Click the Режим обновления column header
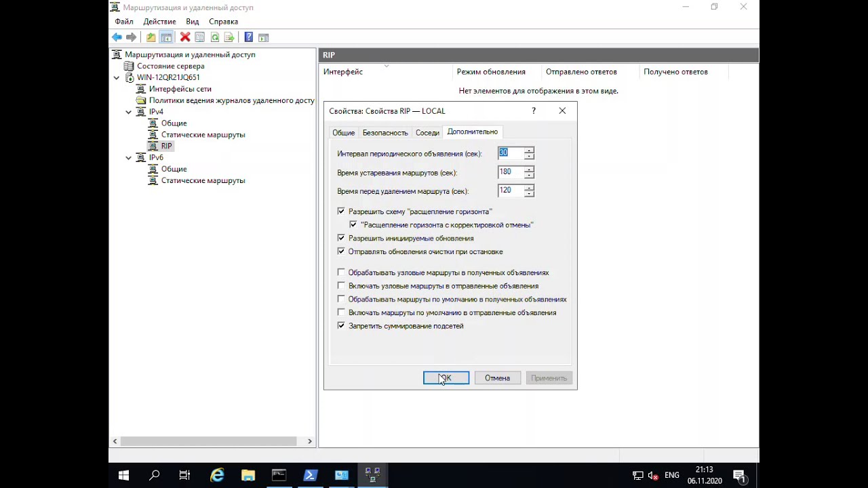868x488 pixels. (496, 72)
